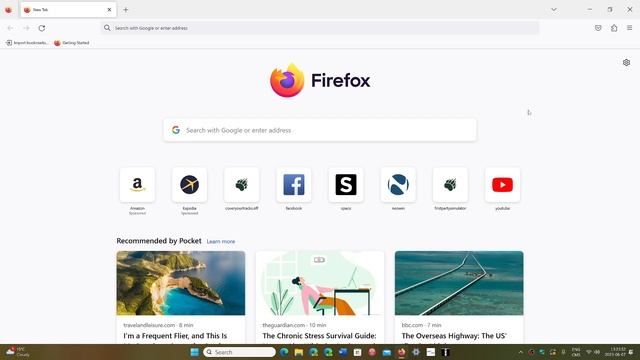Open the taskbar clock and date
Screen dimensions: 640x360
[x=616, y=352]
